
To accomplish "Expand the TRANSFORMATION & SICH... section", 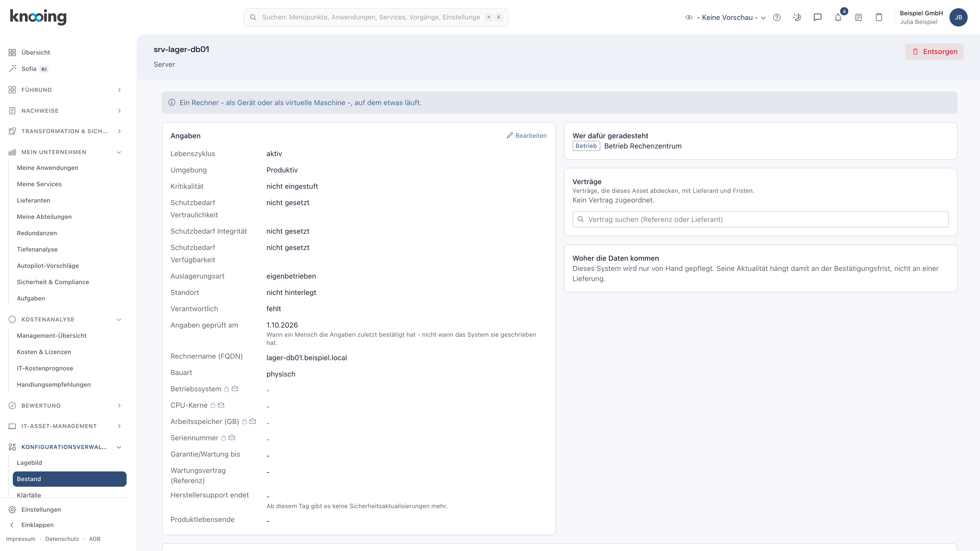I will 65,131.
